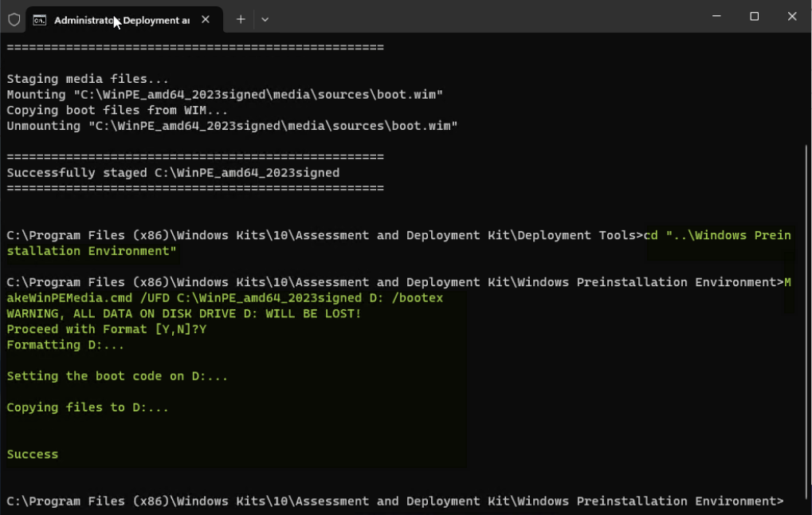Click the "Formatting D:..." line
Image resolution: width=812 pixels, height=515 pixels.
pos(65,345)
